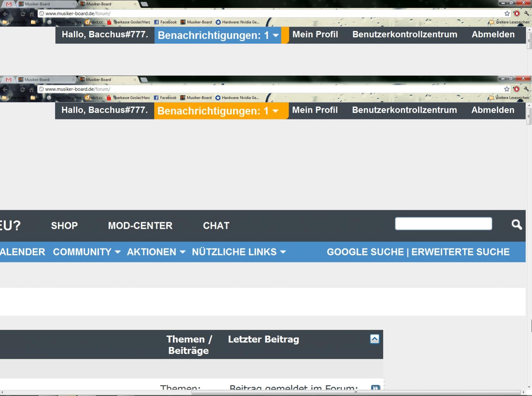Viewport: 532px width, 396px height.
Task: Open the Gmail tab in the lower browser
Action: click(9, 80)
